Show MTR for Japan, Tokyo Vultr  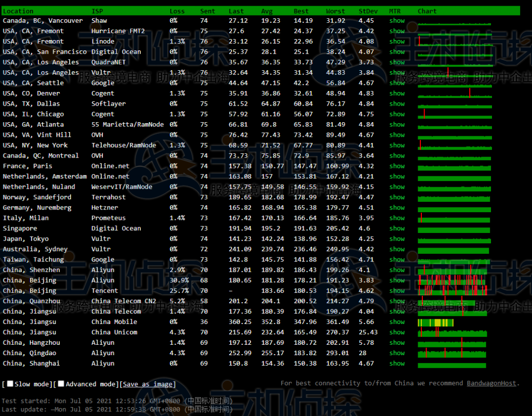[397, 239]
